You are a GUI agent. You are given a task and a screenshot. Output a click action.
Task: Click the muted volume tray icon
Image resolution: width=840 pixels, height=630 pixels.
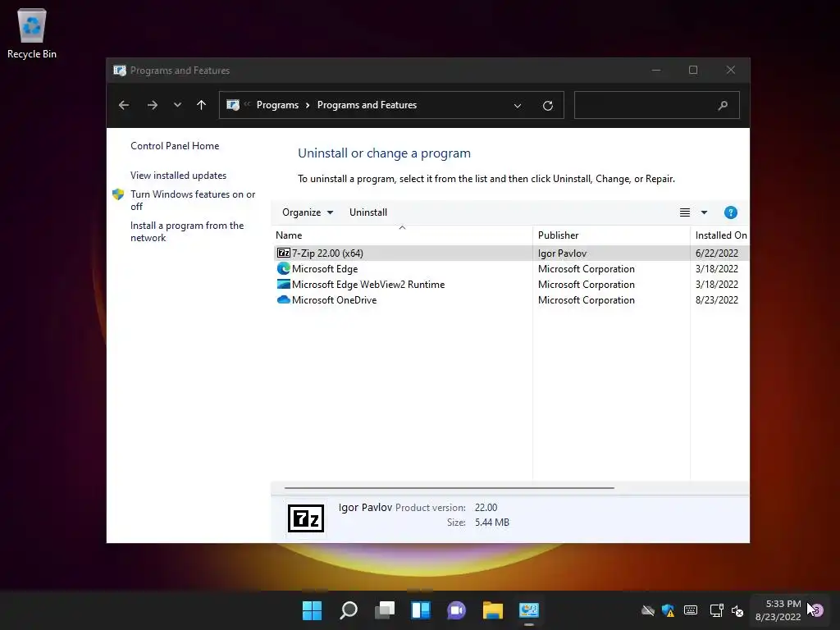click(x=737, y=610)
